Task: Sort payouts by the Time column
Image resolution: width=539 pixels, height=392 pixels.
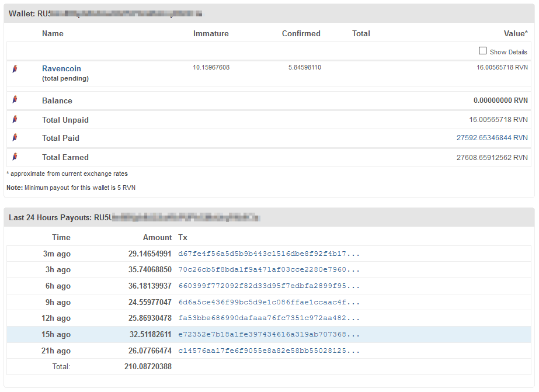Action: (61, 237)
